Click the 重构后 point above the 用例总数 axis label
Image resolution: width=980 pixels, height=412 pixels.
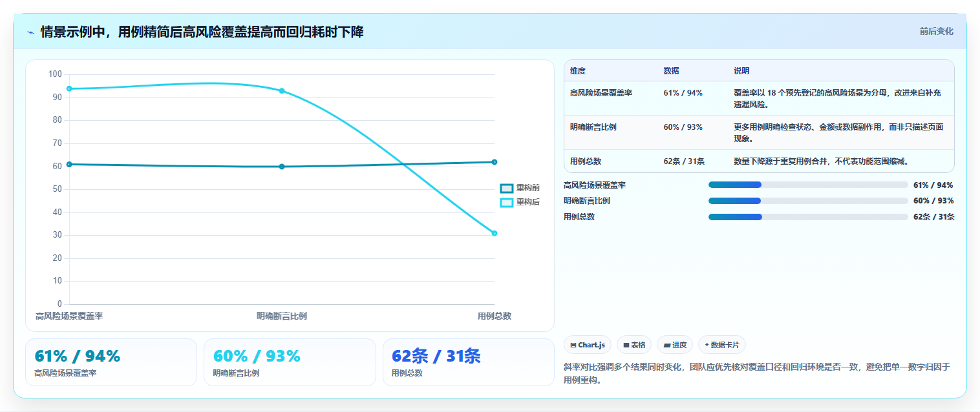[x=494, y=233]
